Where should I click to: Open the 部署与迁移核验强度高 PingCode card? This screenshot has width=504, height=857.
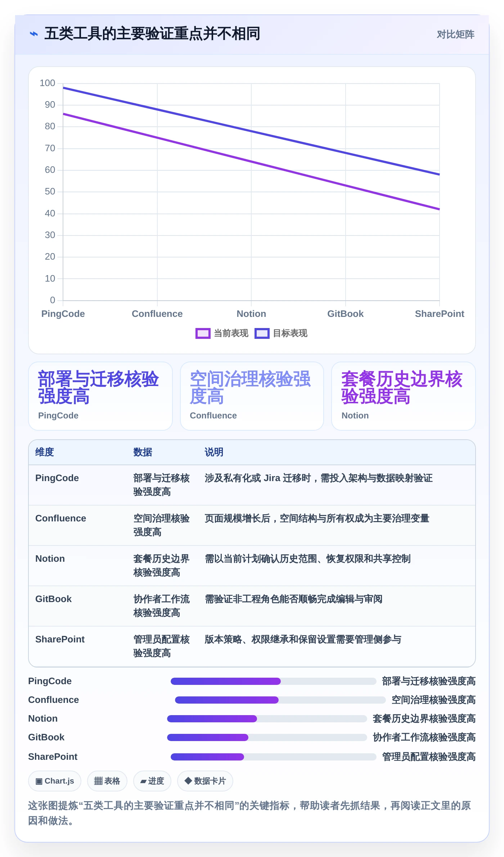pos(100,396)
